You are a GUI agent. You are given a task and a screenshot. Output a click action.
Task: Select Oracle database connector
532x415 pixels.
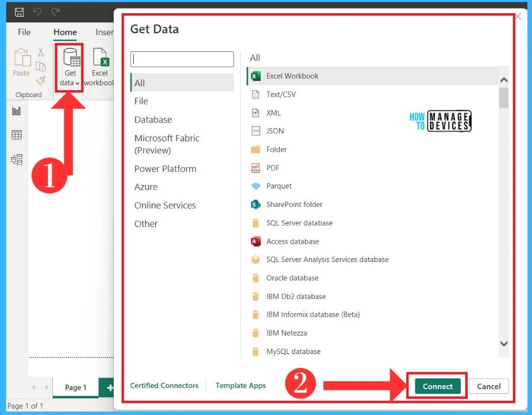point(372,278)
